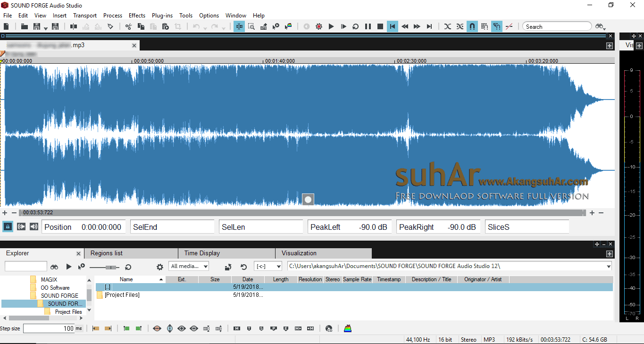This screenshot has width=644, height=344.
Task: Open the All media file type dropdown
Action: click(189, 267)
